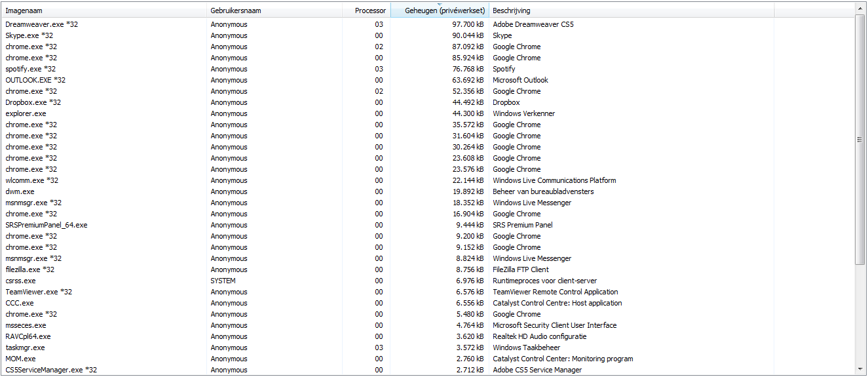
Task: Select the TeamViewer.exe process row
Action: click(39, 292)
